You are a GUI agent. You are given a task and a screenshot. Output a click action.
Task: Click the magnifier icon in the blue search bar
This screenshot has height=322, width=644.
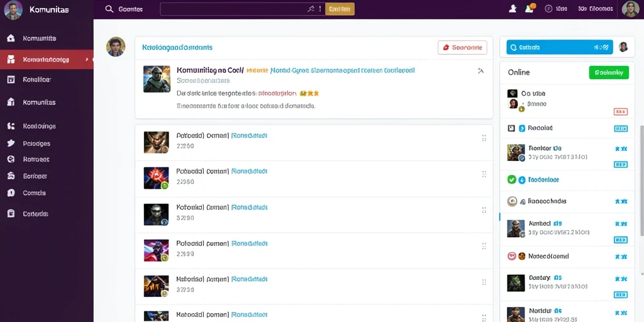(x=513, y=47)
